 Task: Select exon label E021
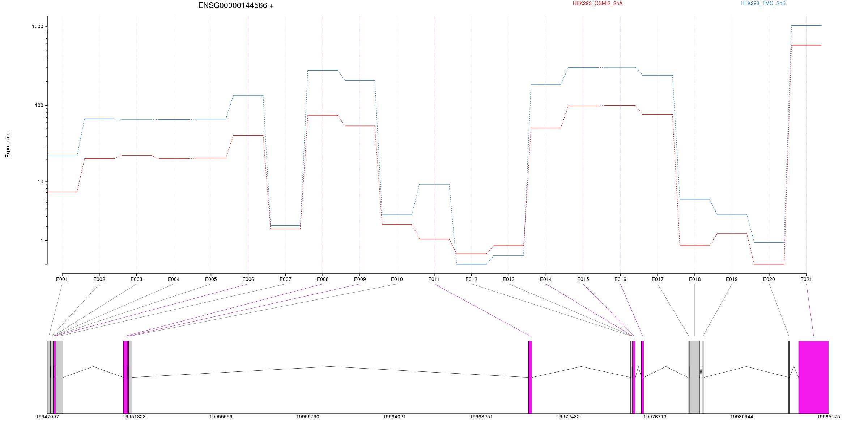click(806, 279)
